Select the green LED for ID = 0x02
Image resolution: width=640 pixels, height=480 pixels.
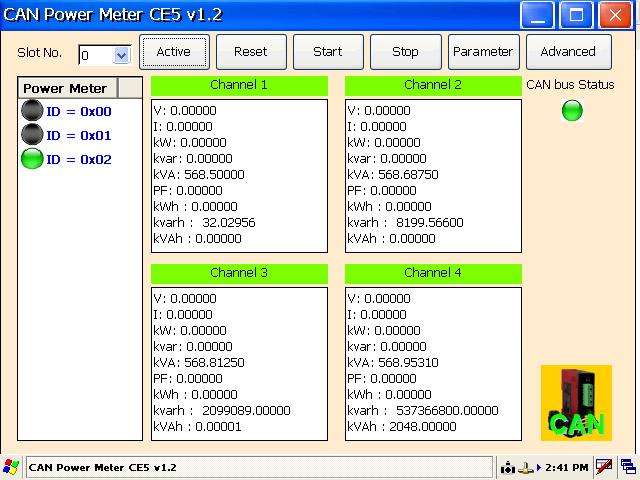32,159
